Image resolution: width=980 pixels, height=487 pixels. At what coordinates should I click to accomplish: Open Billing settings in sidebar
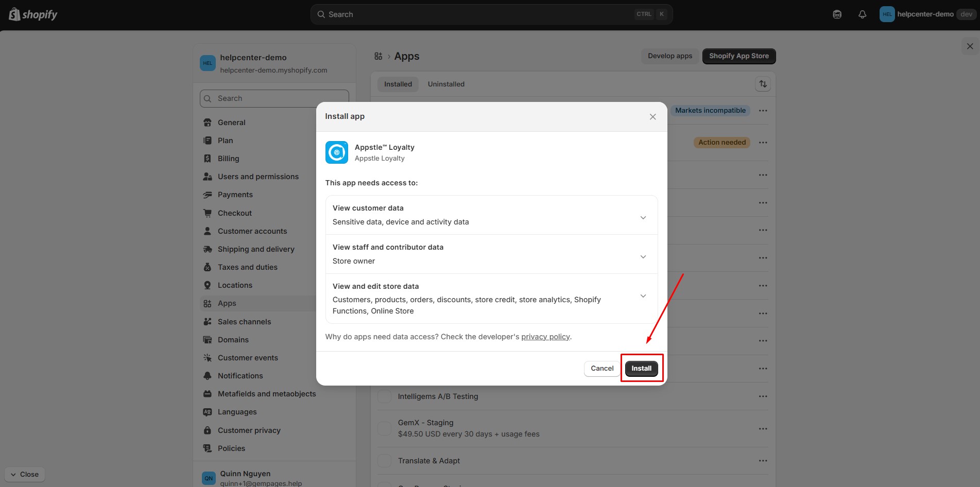(228, 159)
